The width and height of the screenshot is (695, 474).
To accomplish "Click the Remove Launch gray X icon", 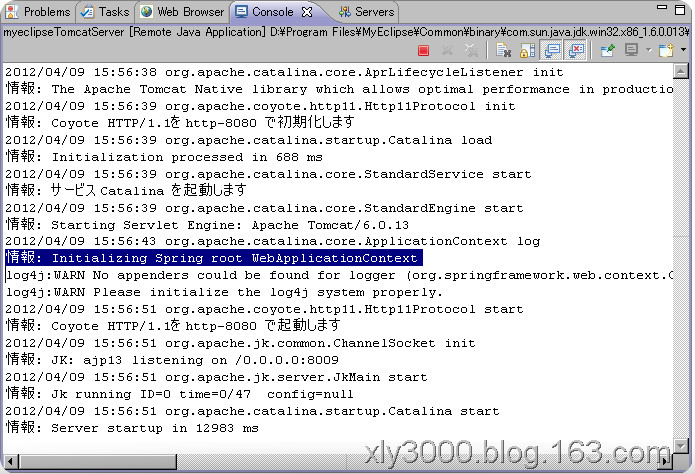I will [x=447, y=51].
